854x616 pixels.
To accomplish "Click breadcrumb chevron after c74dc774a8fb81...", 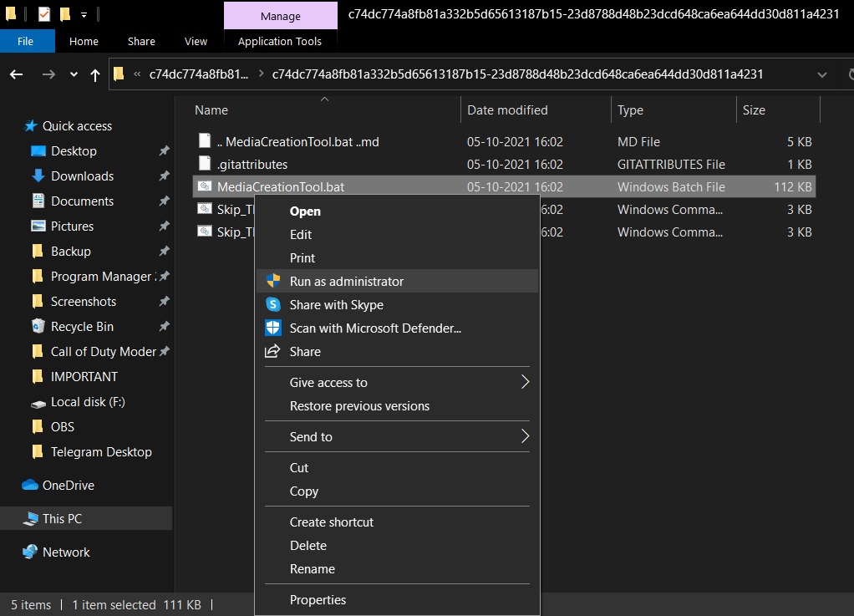I will tap(262, 74).
